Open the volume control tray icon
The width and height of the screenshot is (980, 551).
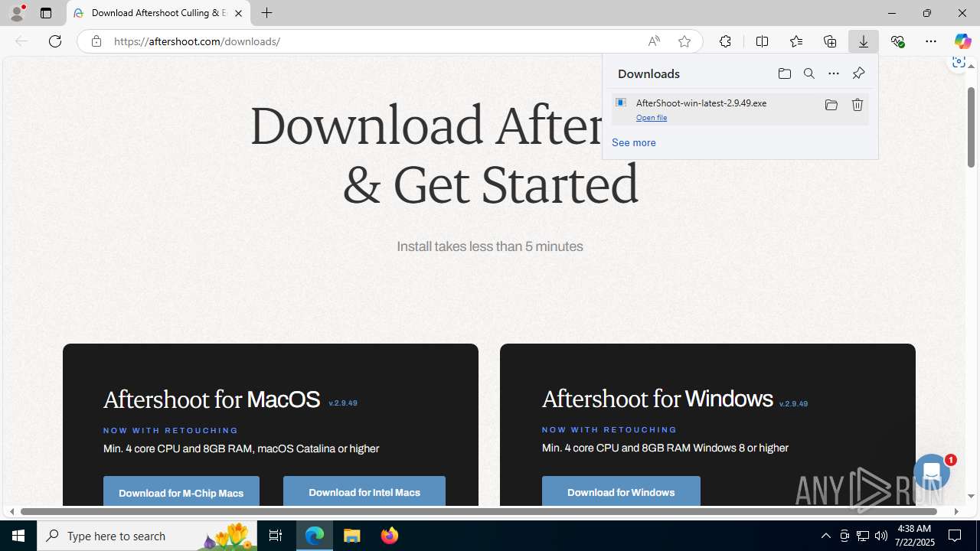pos(881,536)
